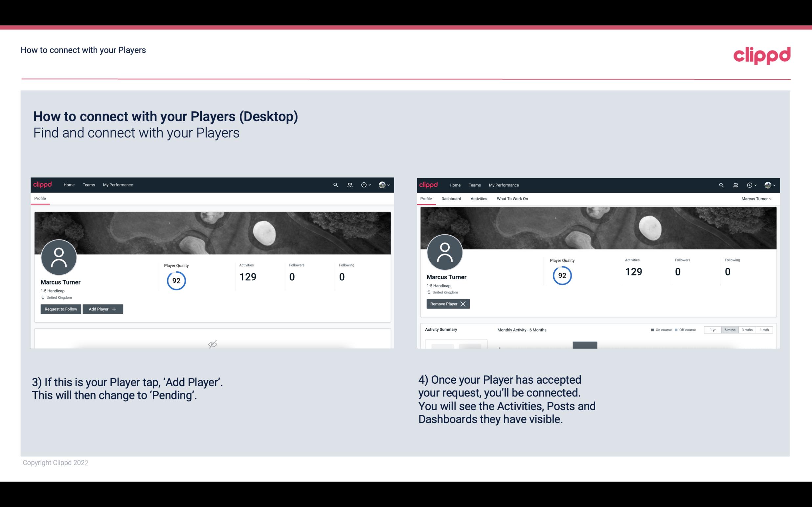Click the notifications bell icon left navbar
Image resolution: width=812 pixels, height=507 pixels.
[x=349, y=184]
